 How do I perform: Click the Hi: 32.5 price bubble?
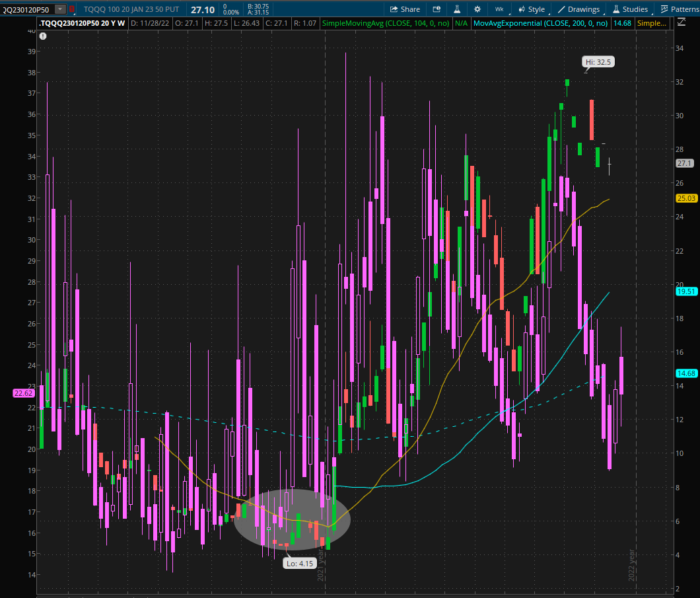pos(598,62)
